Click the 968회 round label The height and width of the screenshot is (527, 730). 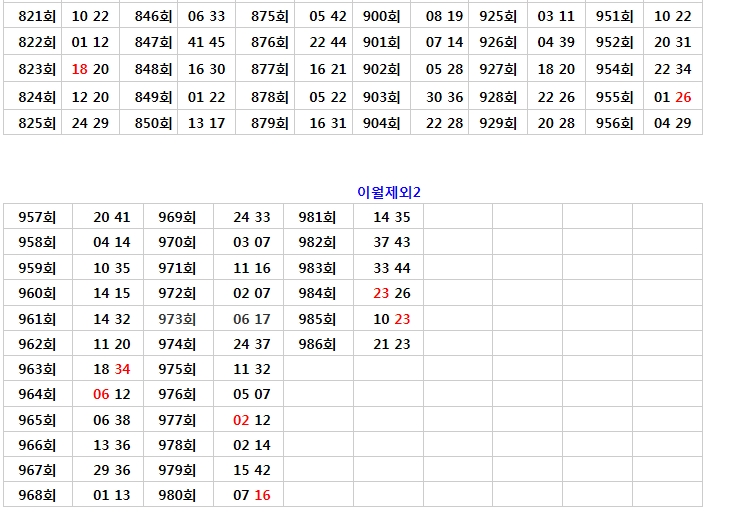coord(38,495)
